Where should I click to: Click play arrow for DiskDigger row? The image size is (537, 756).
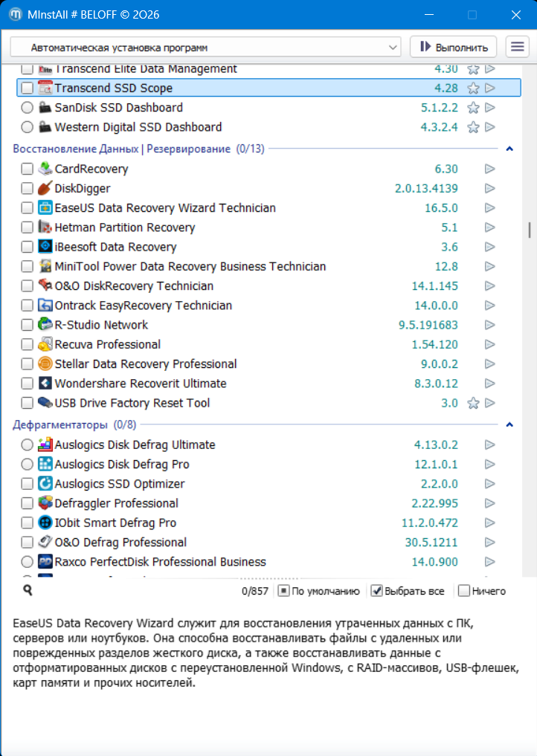pyautogui.click(x=489, y=189)
